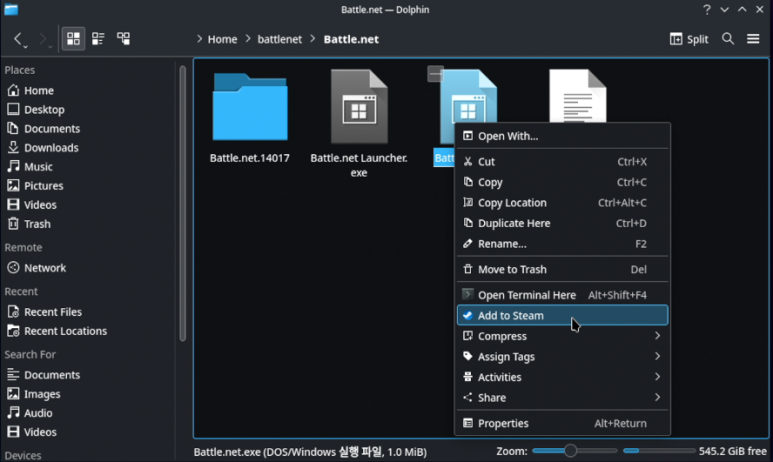Image resolution: width=773 pixels, height=462 pixels.
Task: Open Music in Places sidebar
Action: tap(89, 167)
